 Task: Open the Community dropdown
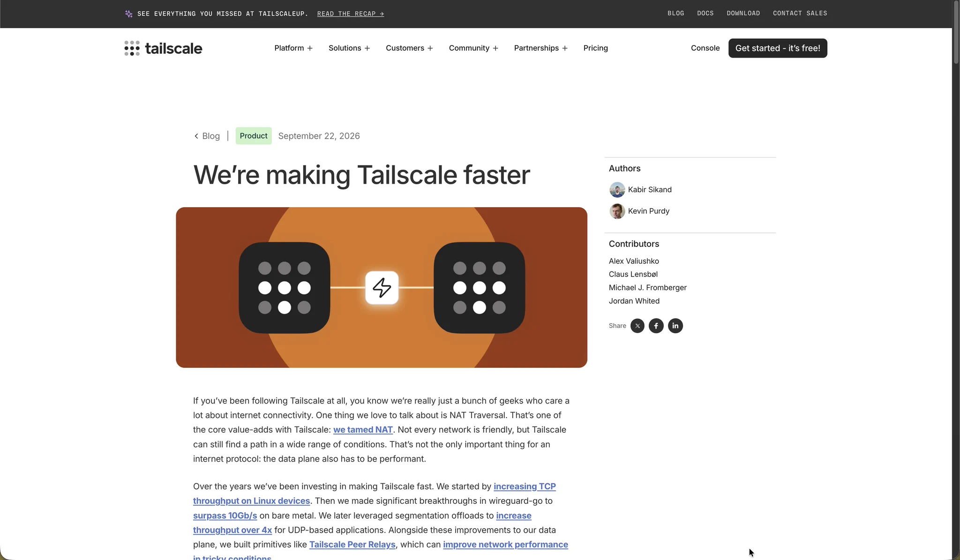(473, 48)
